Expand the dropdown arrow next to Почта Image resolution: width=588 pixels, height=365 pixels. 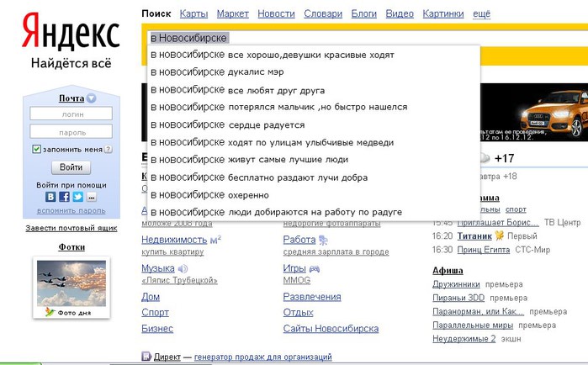(x=91, y=98)
